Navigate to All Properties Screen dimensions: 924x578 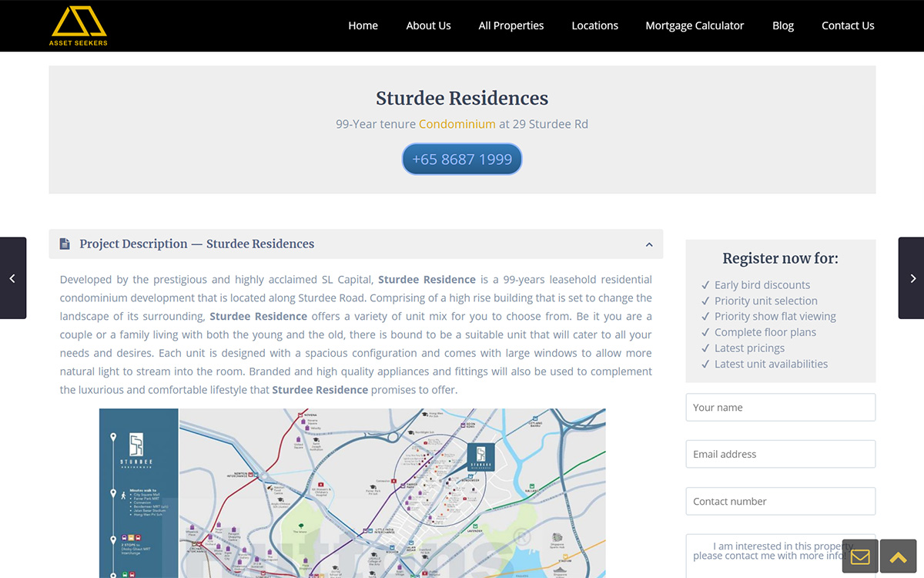pos(511,25)
